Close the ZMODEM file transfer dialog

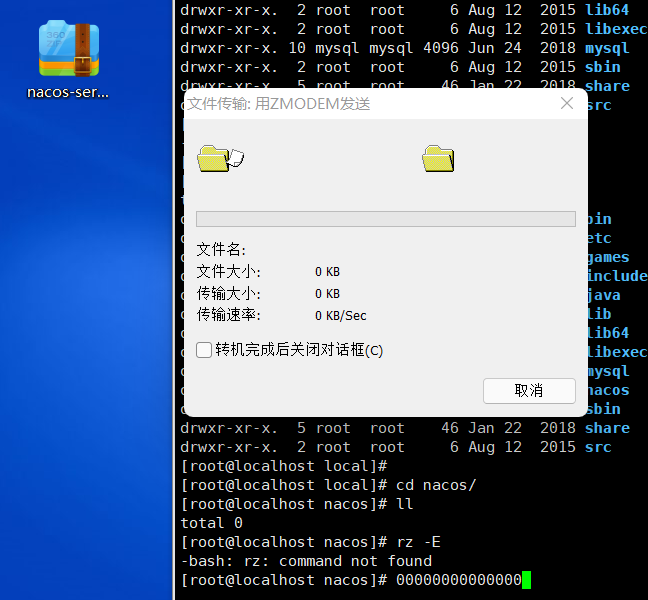(567, 103)
